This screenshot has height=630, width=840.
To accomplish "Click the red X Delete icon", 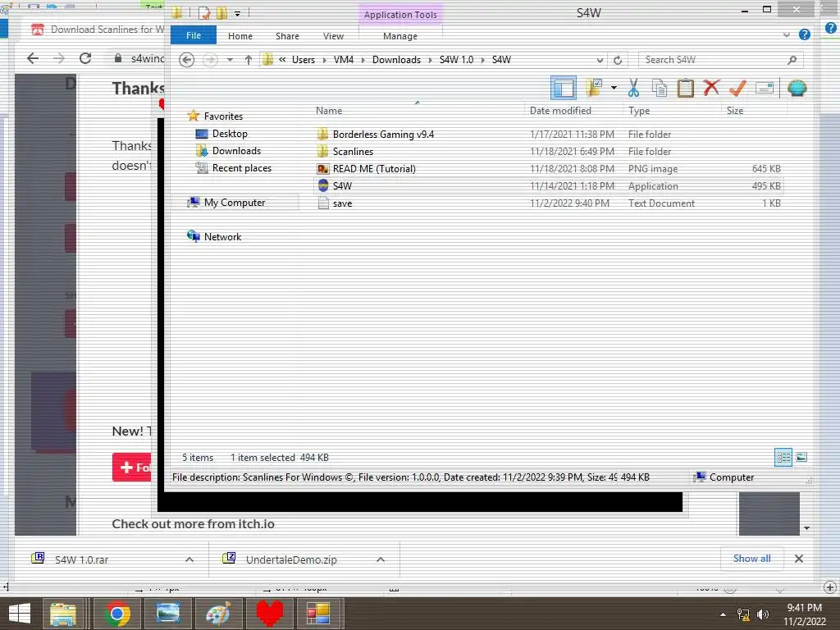I will click(711, 87).
